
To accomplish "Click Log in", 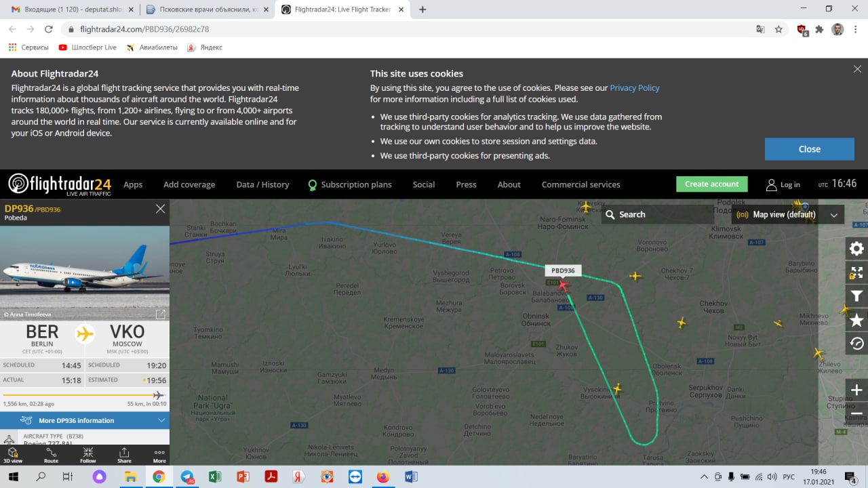I will coord(783,184).
